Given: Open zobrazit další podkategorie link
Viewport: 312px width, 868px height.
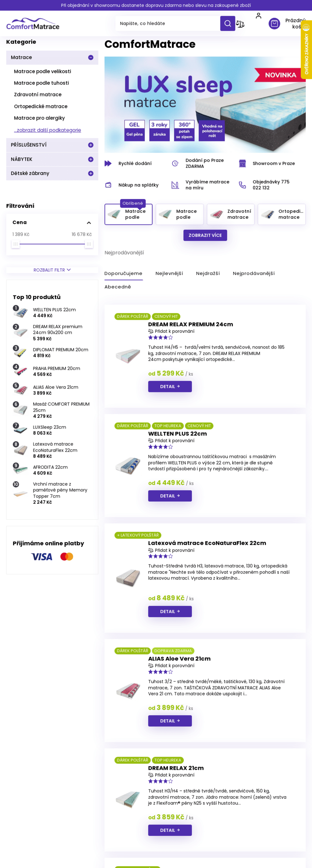Looking at the screenshot, I should (x=47, y=130).
